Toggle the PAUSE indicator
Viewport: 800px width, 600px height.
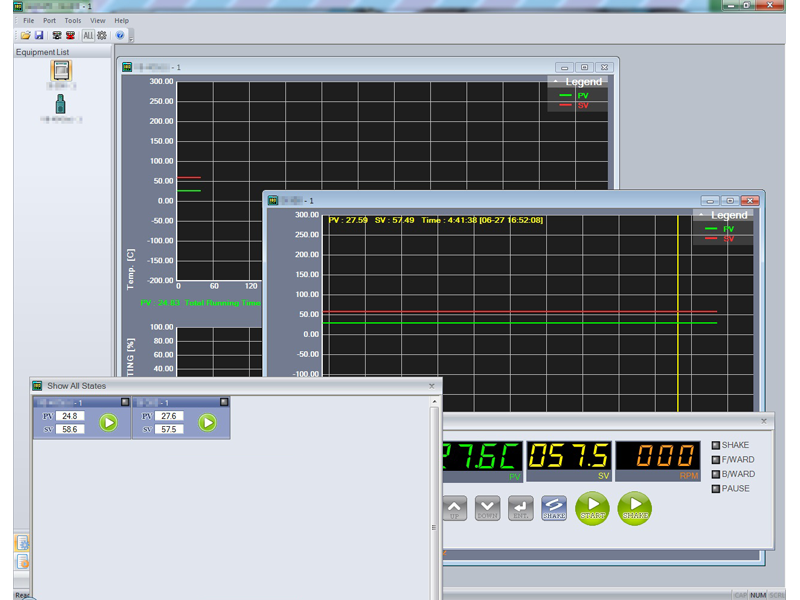coord(715,488)
